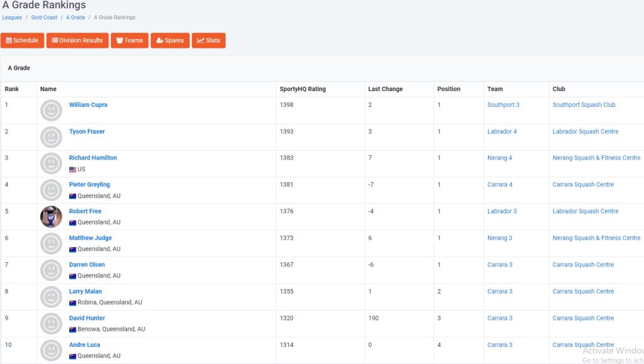Click the Australian flag in Robert Free's row
The height and width of the screenshot is (364, 644).
[73, 223]
